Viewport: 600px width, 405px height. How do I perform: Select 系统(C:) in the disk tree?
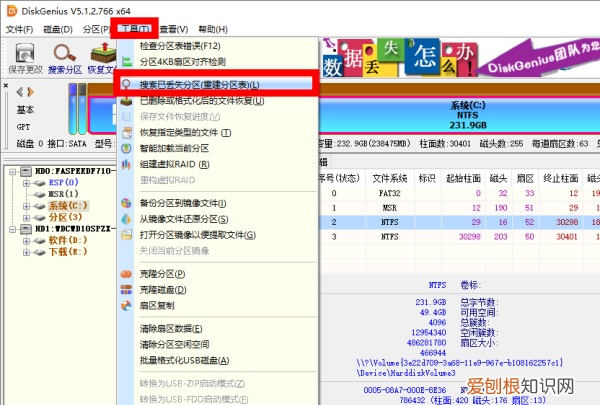(68, 206)
